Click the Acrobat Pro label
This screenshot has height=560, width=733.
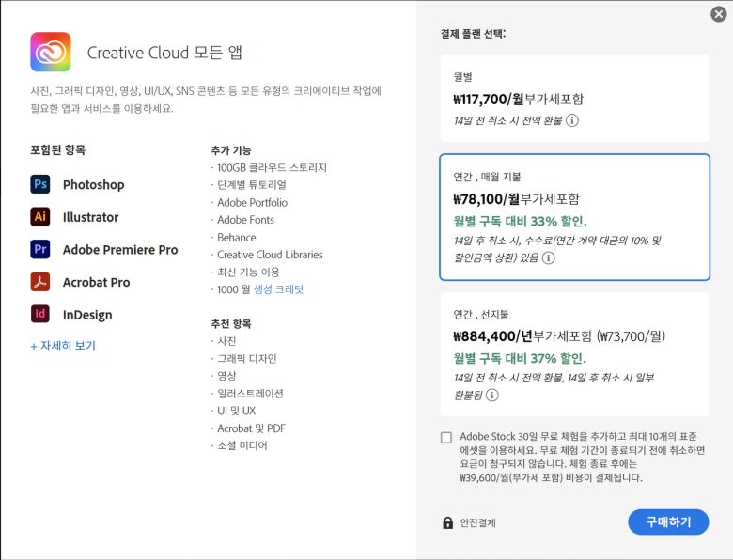point(96,282)
